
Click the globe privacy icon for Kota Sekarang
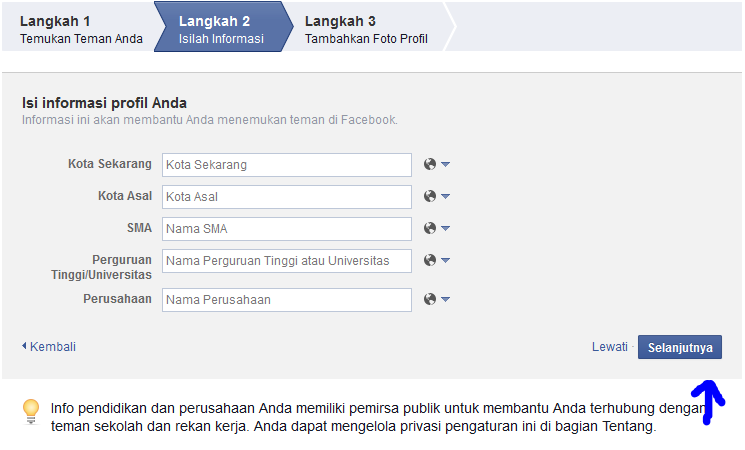point(430,164)
